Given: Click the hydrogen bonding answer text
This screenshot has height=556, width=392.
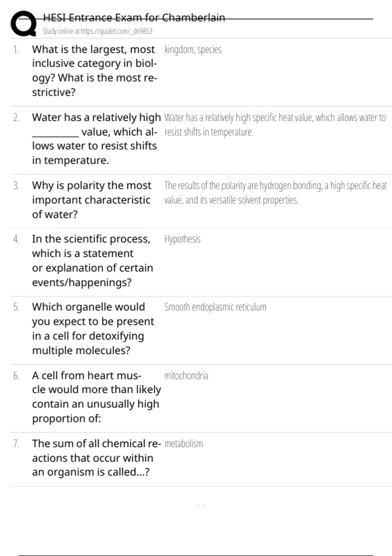Looking at the screenshot, I should (x=275, y=193).
